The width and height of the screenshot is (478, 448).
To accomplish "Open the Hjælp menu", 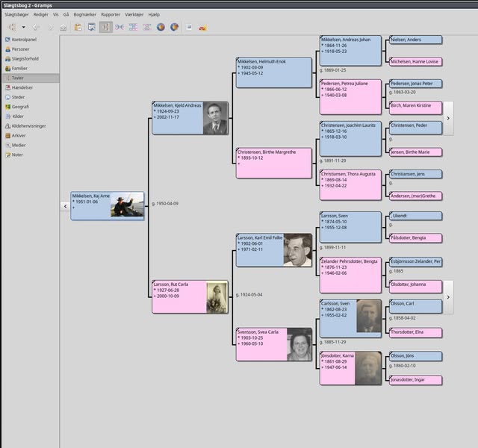I will 154,15.
